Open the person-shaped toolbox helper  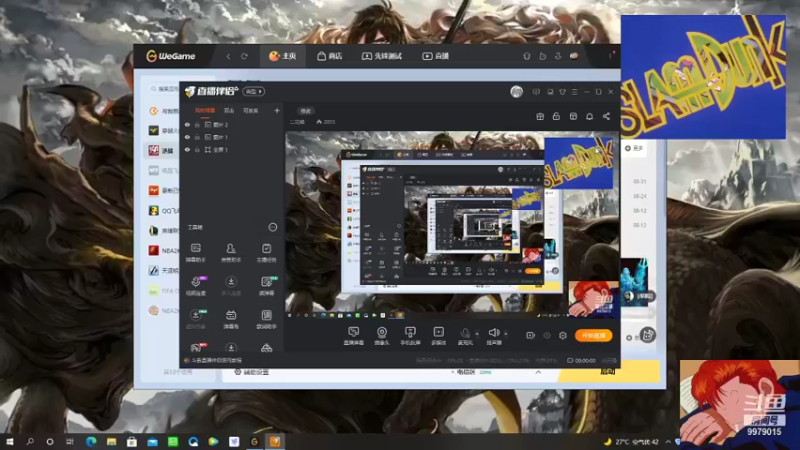[x=231, y=253]
